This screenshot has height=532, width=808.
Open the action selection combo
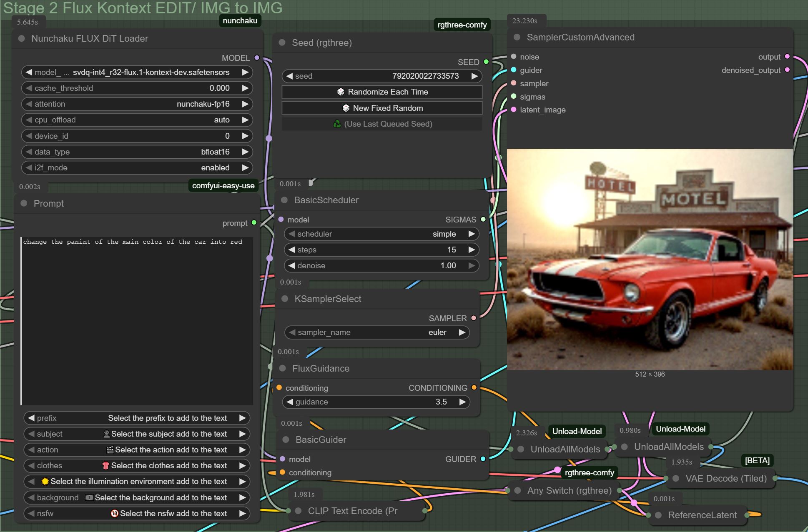137,450
